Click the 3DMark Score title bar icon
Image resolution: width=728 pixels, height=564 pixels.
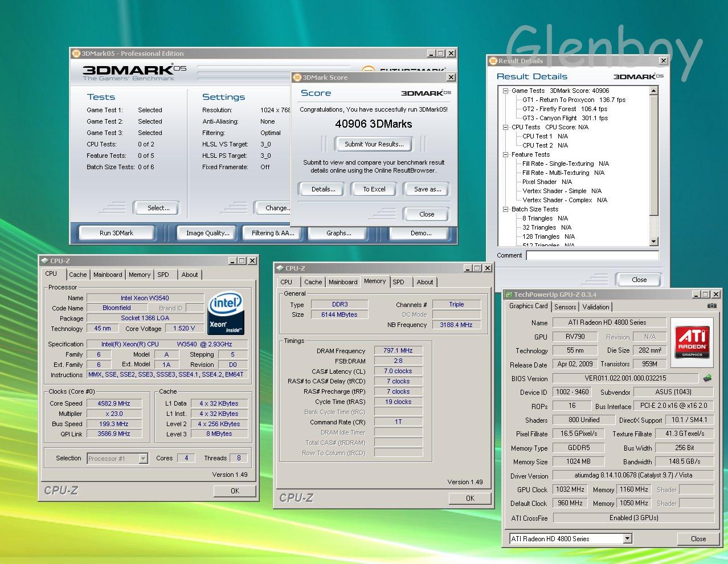point(297,77)
